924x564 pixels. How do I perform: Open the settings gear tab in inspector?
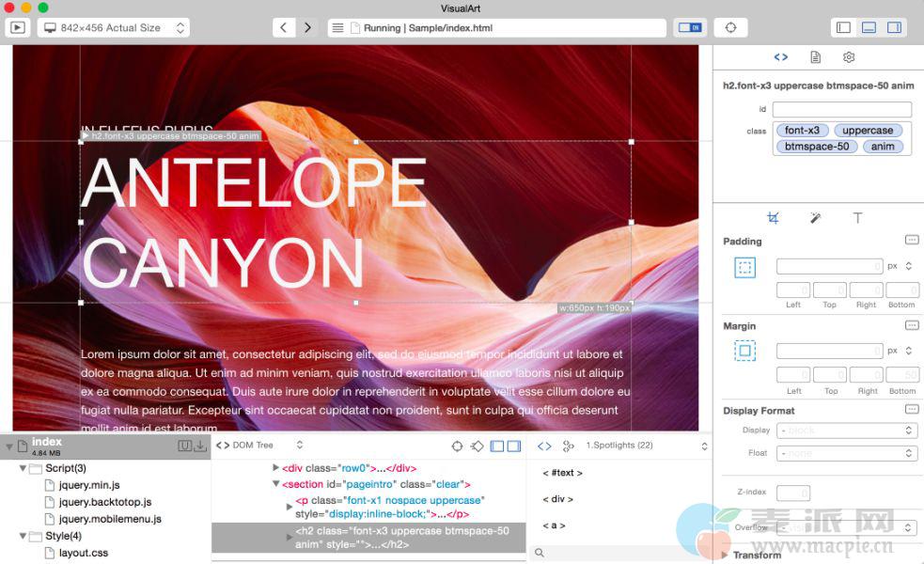[849, 57]
